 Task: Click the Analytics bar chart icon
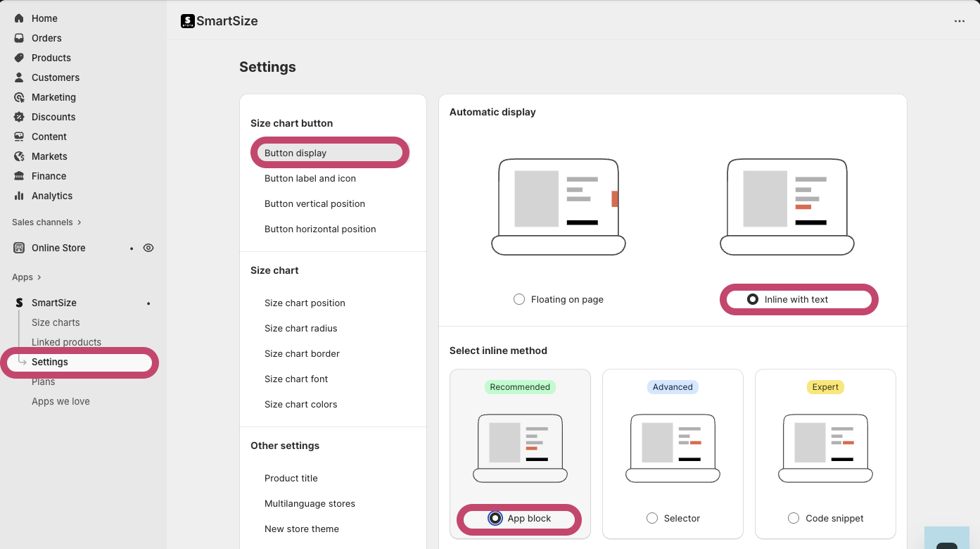pos(19,196)
